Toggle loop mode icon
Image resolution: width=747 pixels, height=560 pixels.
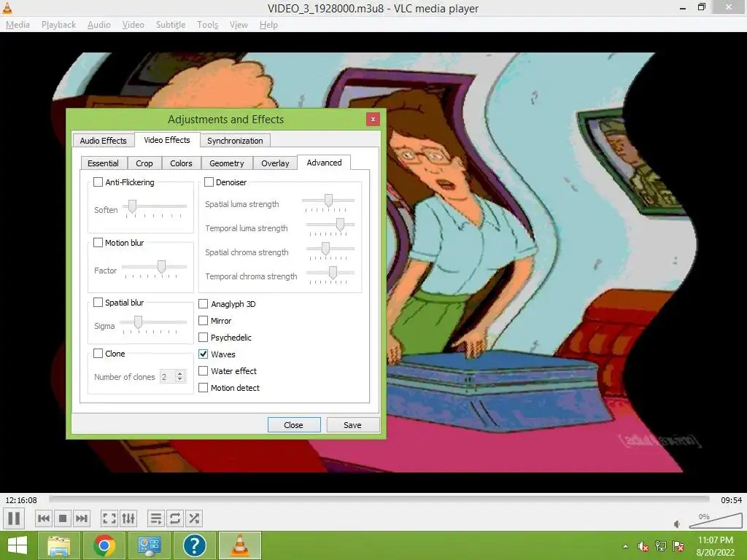175,518
